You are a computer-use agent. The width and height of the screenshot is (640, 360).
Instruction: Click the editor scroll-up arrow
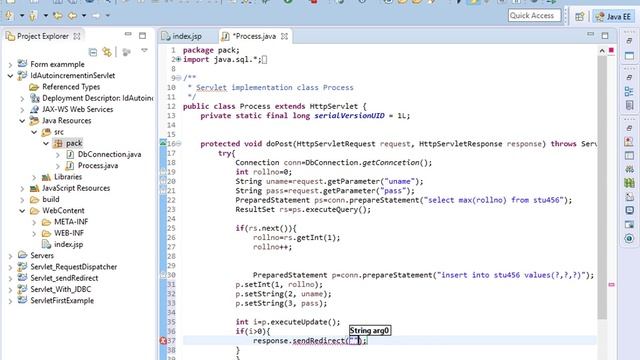602,51
